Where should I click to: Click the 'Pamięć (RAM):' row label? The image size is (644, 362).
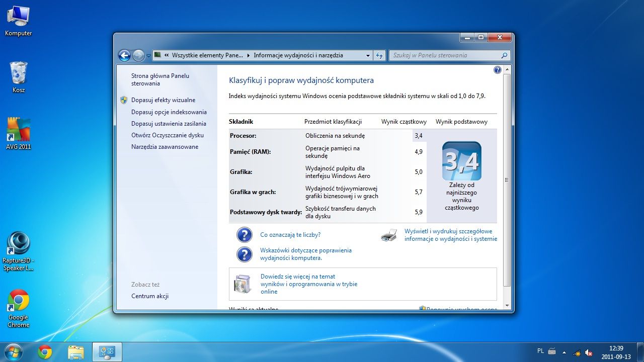(250, 152)
